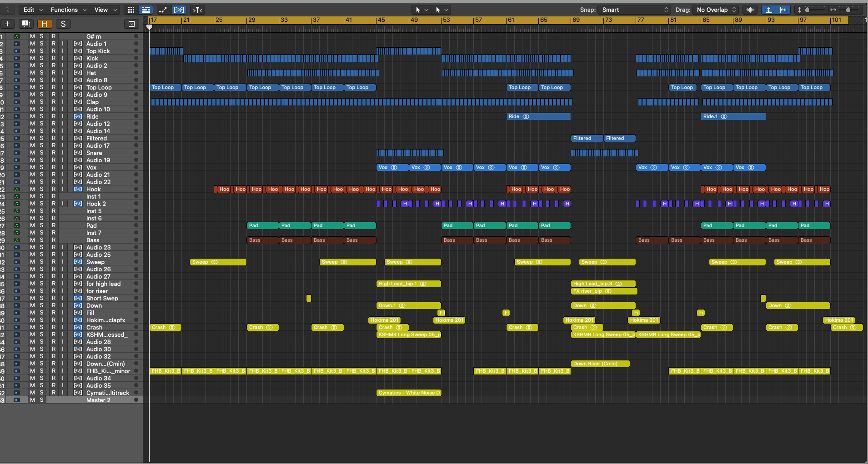Open the Functions menu
The height and width of the screenshot is (464, 868).
pos(68,10)
